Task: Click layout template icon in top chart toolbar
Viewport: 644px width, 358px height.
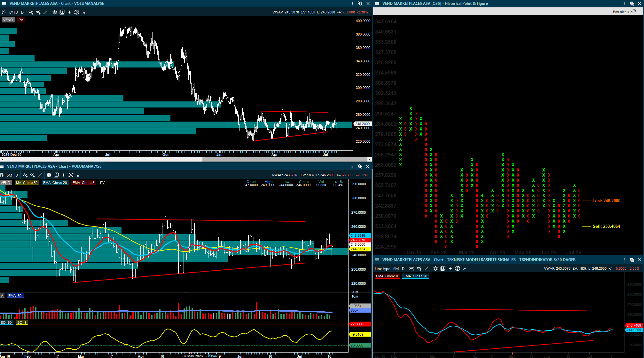Action: (x=62, y=12)
